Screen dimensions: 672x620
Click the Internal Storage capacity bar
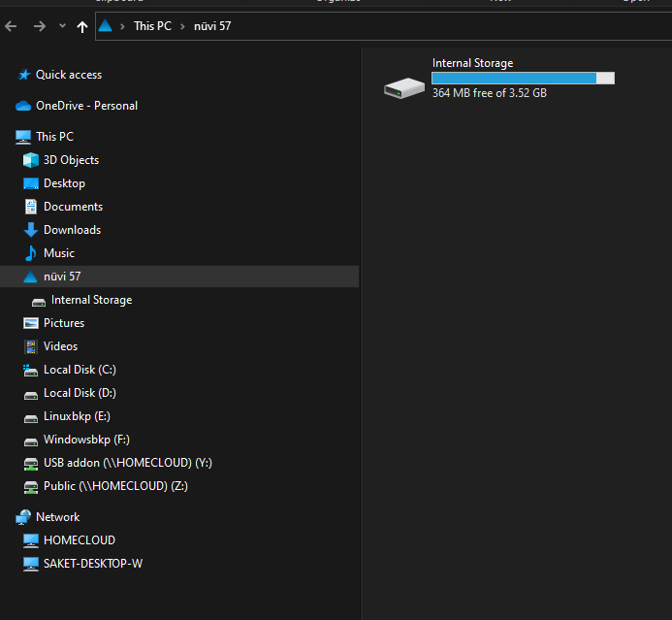(x=523, y=78)
